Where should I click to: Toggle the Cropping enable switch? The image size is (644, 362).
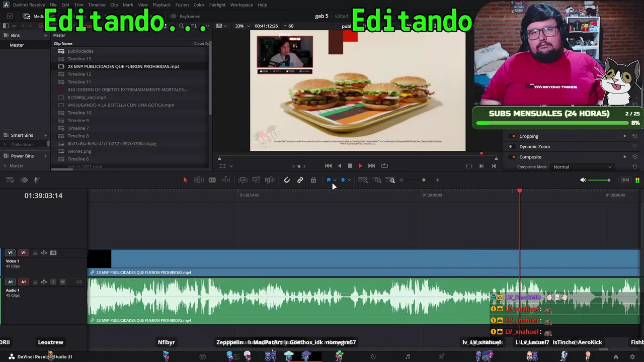click(513, 136)
